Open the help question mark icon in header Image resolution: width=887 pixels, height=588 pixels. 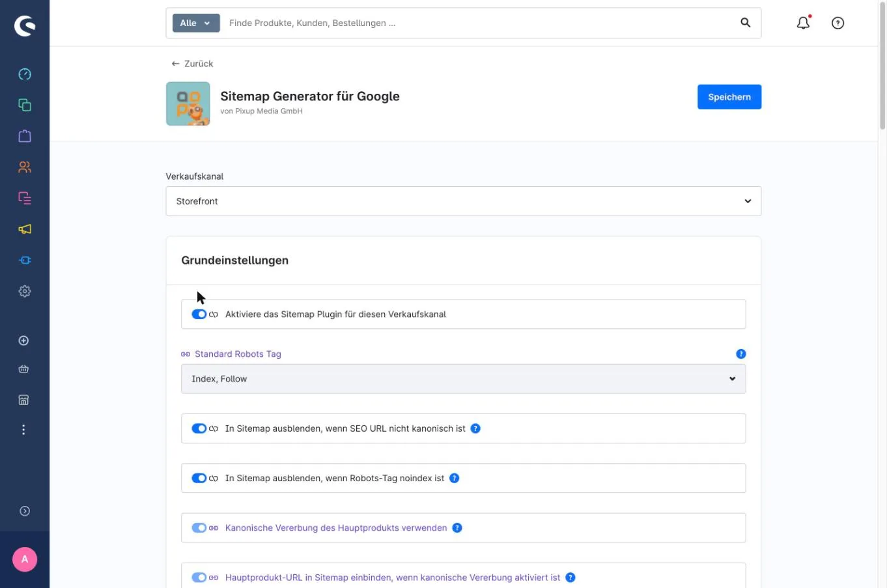[838, 23]
